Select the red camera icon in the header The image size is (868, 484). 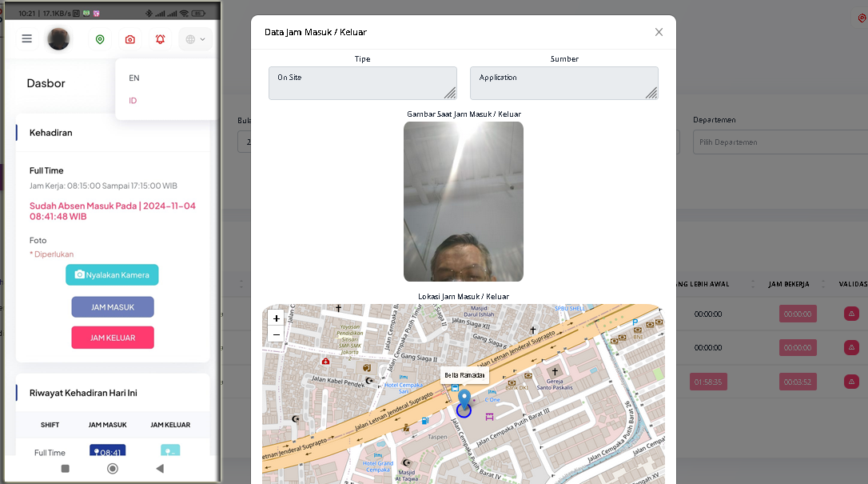(129, 38)
